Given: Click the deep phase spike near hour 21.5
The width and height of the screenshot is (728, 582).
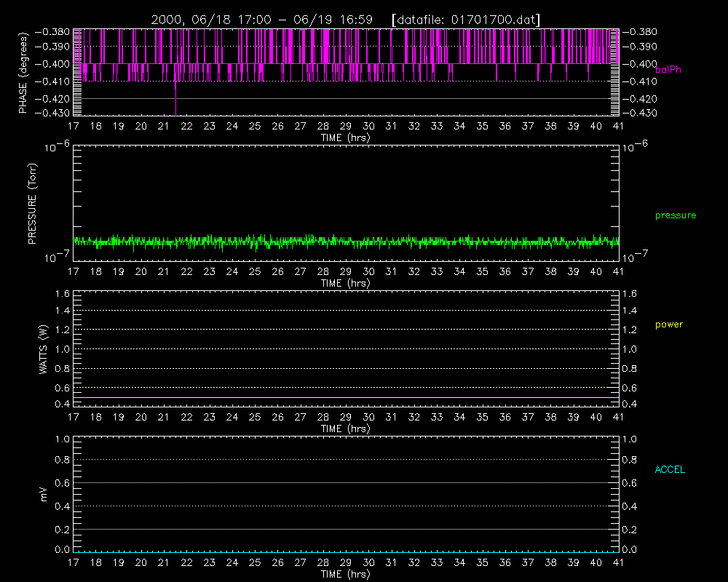Looking at the screenshot, I should (x=176, y=97).
